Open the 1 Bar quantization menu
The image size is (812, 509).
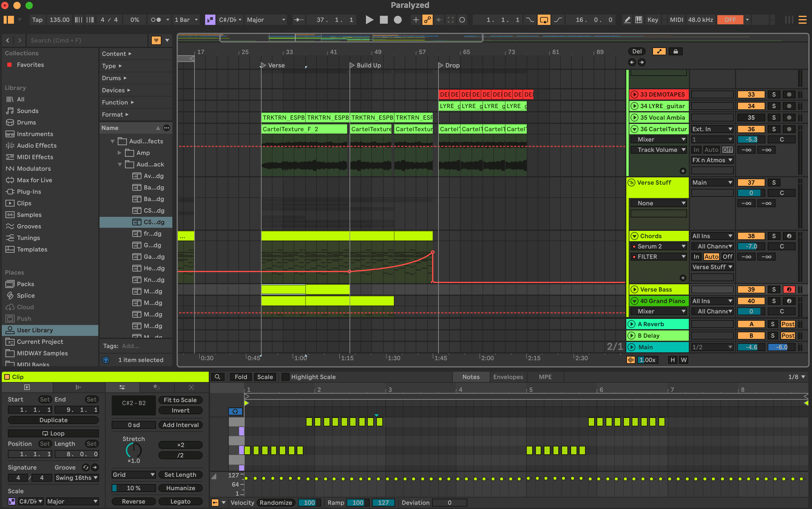[x=186, y=19]
